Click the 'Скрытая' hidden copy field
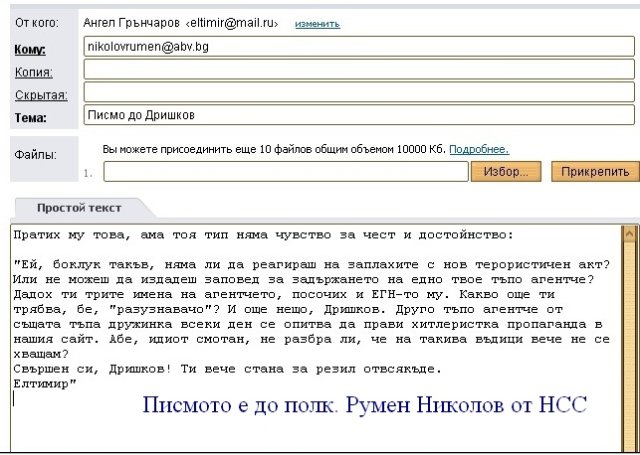 point(359,92)
